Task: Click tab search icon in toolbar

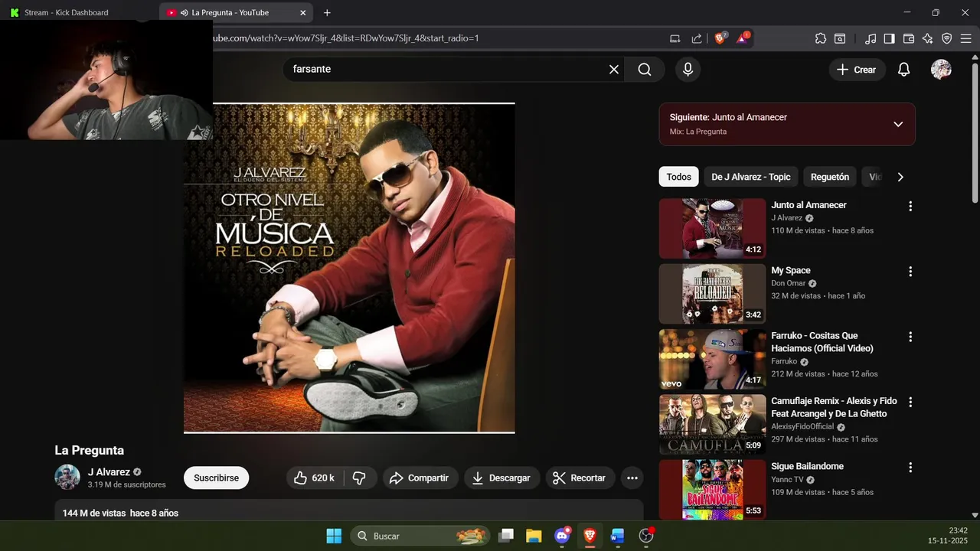Action: [x=840, y=38]
